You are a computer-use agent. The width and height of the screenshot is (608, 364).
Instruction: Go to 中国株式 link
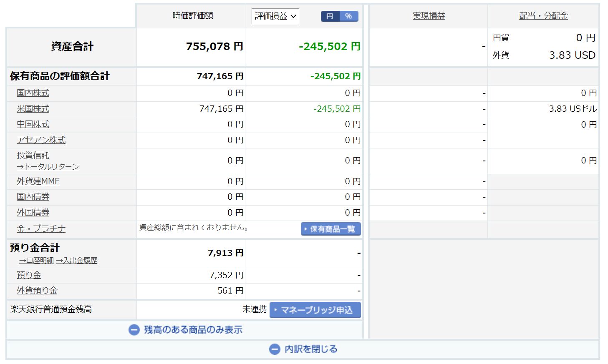[x=33, y=124]
